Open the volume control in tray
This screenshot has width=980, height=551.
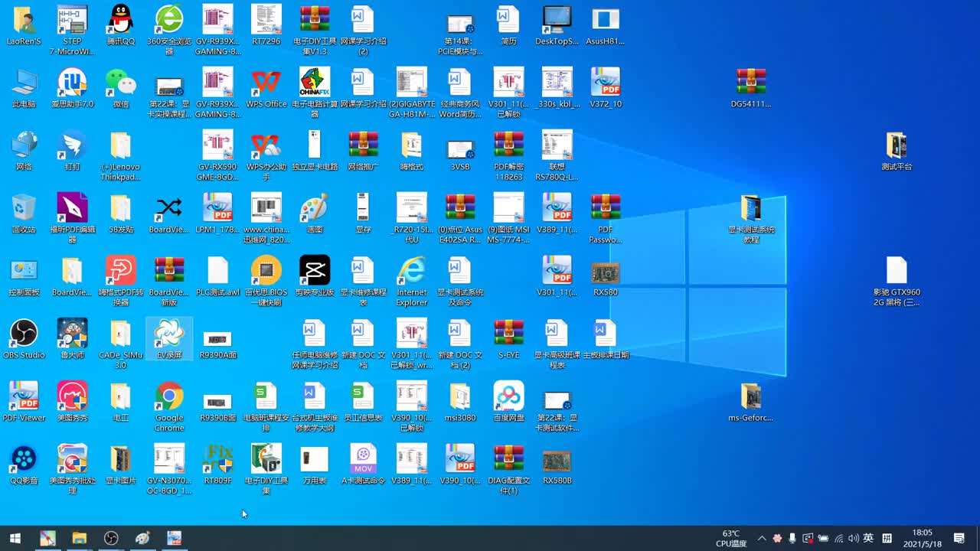point(854,539)
